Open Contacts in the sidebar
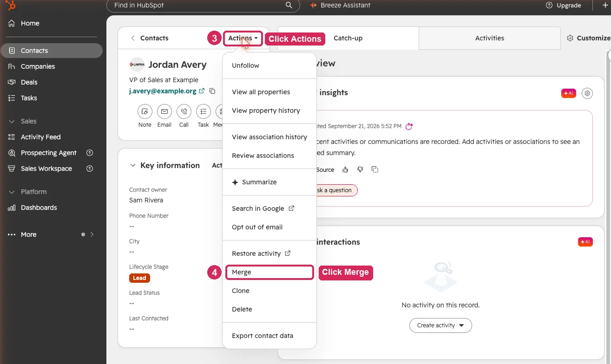The height and width of the screenshot is (364, 611). tap(51, 51)
